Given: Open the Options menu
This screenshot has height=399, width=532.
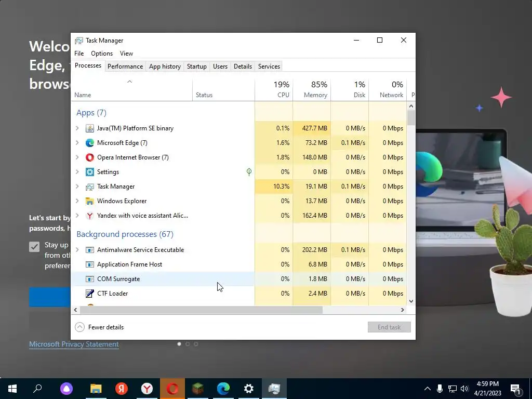Looking at the screenshot, I should [102, 54].
